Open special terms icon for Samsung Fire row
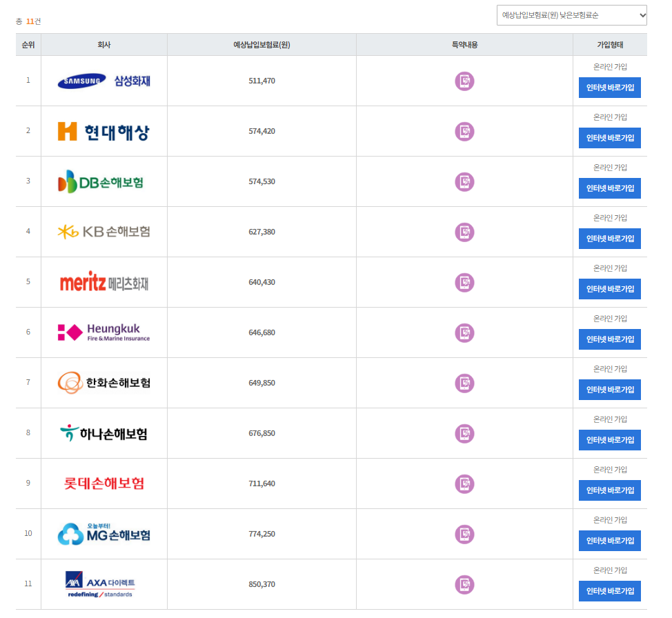The image size is (672, 618). pyautogui.click(x=464, y=81)
